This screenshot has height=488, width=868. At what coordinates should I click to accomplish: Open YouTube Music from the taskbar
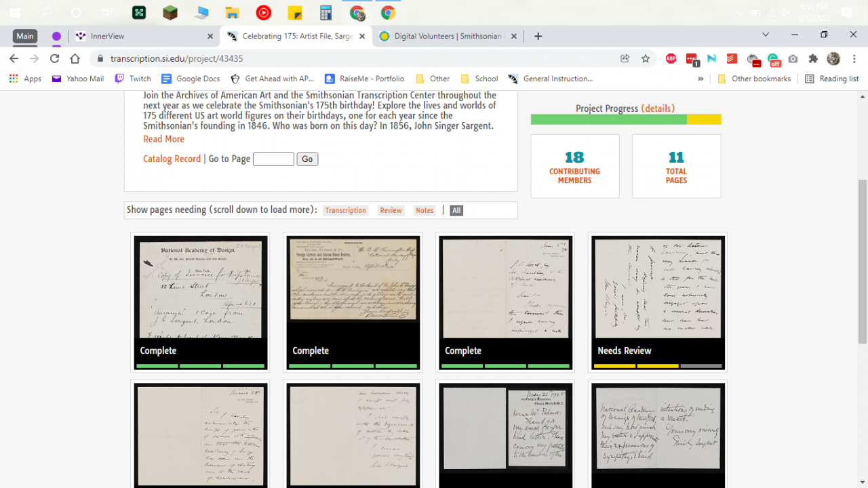(x=264, y=12)
